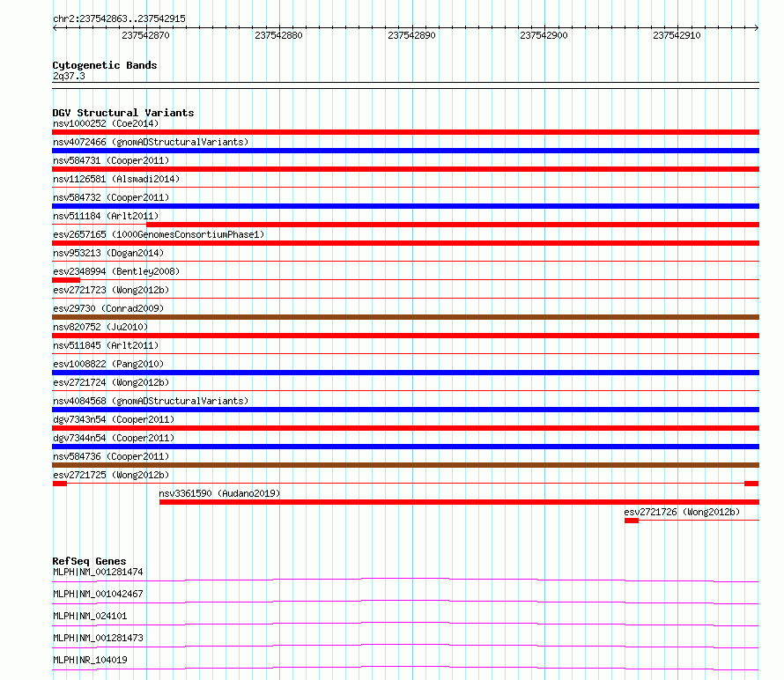Click the nsv511184 (Arlt2011) label

click(106, 216)
